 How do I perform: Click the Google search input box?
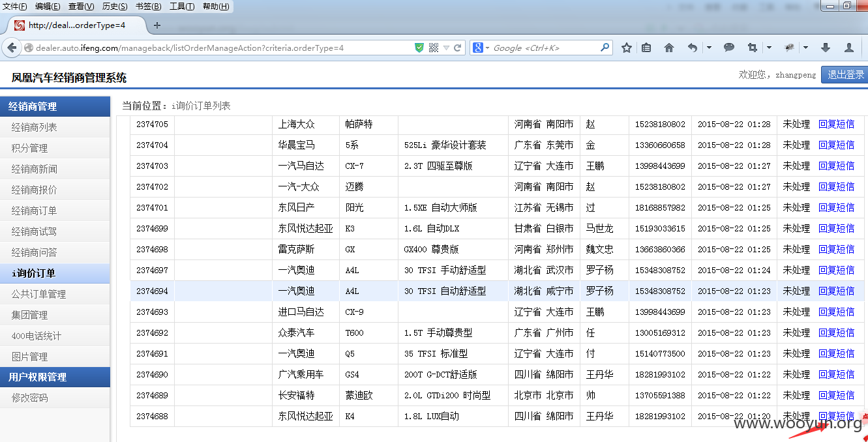point(545,48)
